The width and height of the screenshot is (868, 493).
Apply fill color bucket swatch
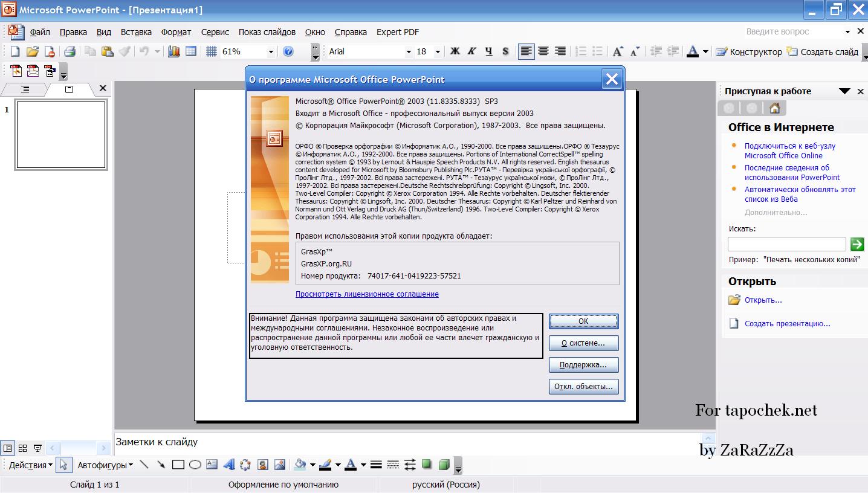pyautogui.click(x=300, y=465)
